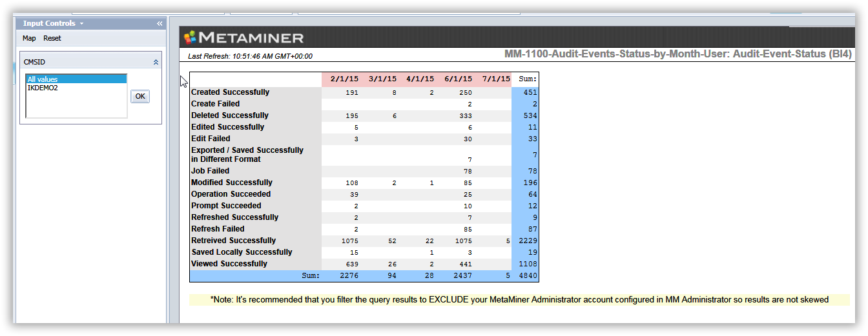
Task: Select 'All values' in CMSID list
Action: click(x=76, y=79)
